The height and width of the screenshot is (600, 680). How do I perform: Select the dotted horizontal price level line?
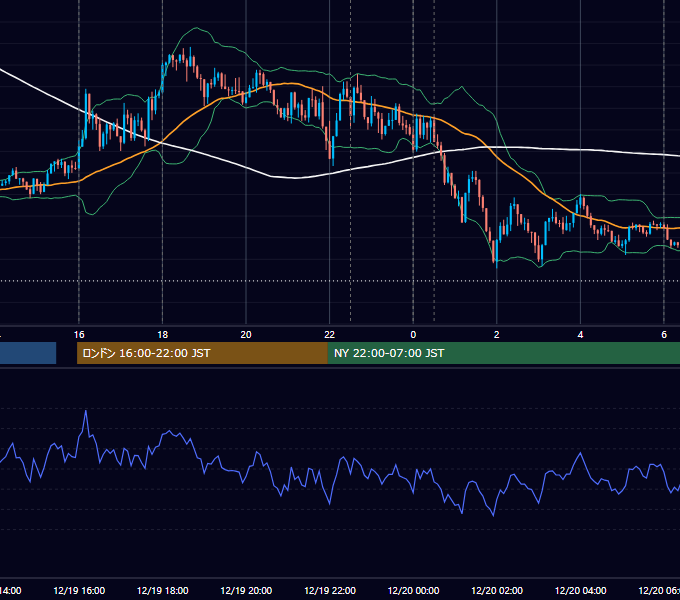[x=340, y=280]
